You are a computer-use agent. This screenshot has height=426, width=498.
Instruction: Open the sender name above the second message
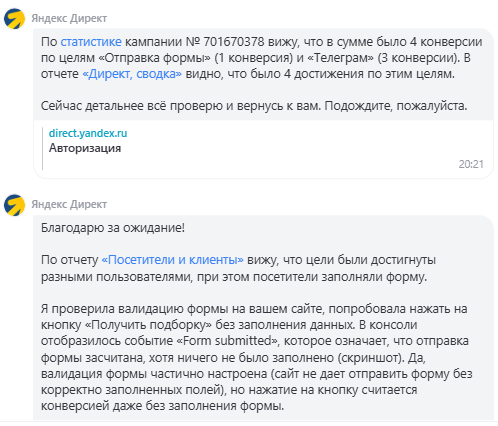pos(69,204)
